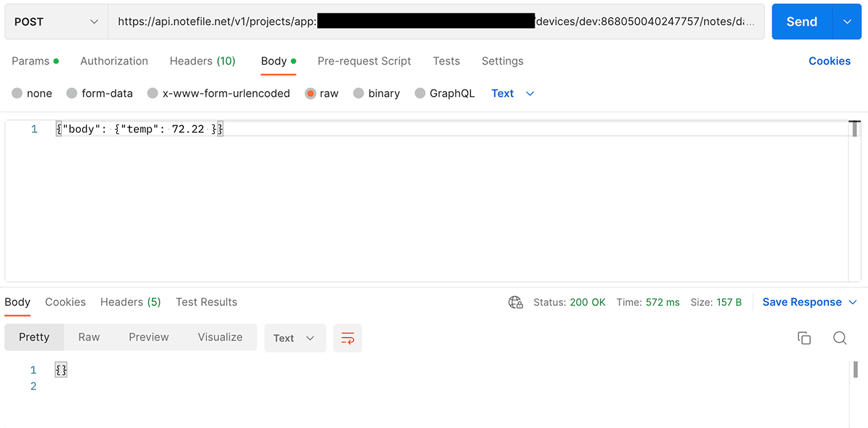Open the POST method dropdown
The image size is (868, 428).
(x=57, y=22)
